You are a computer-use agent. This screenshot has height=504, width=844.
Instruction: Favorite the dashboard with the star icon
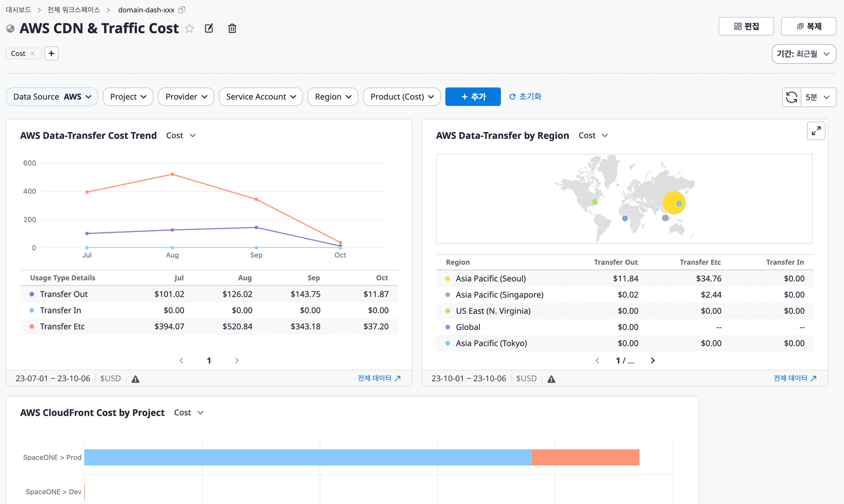pyautogui.click(x=189, y=28)
